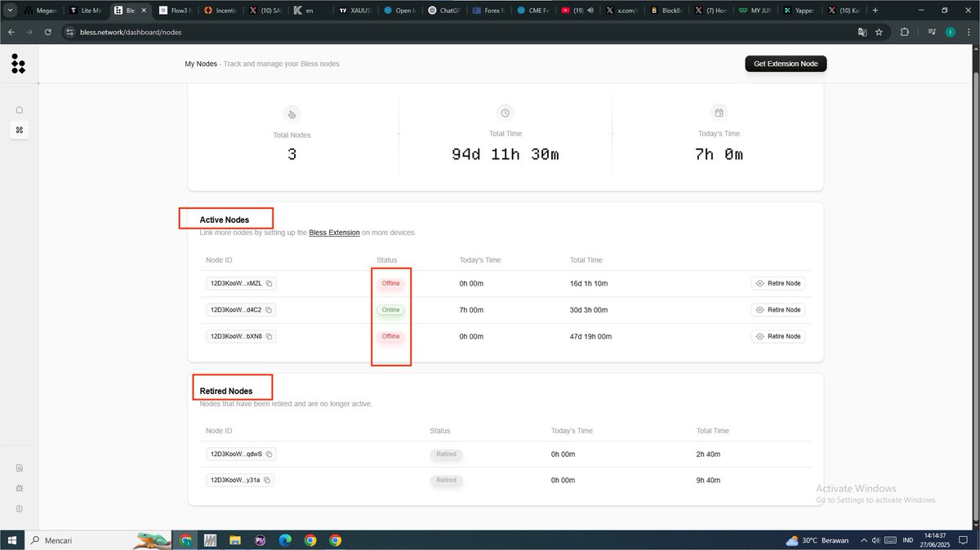
Task: Click the translate page icon in address bar
Action: (862, 32)
